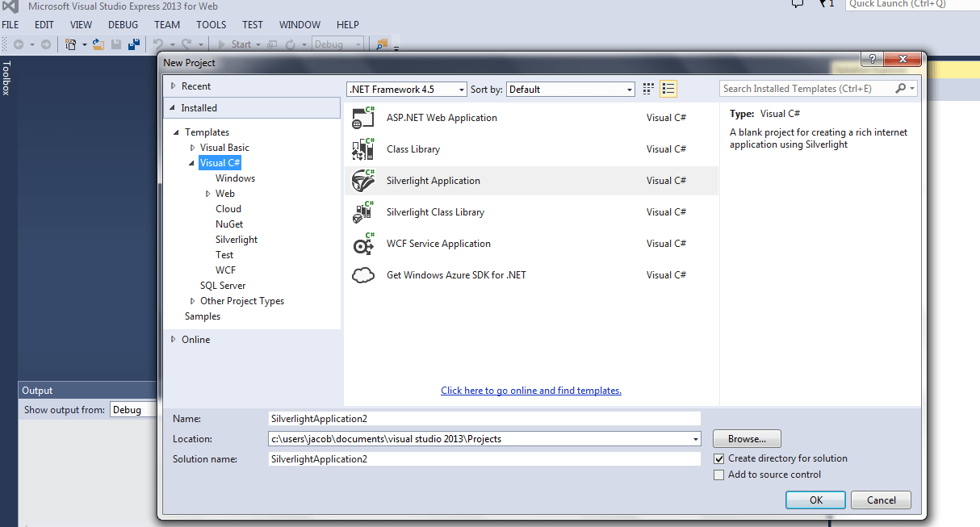Image resolution: width=980 pixels, height=527 pixels.
Task: Expand the Recent section
Action: point(173,86)
